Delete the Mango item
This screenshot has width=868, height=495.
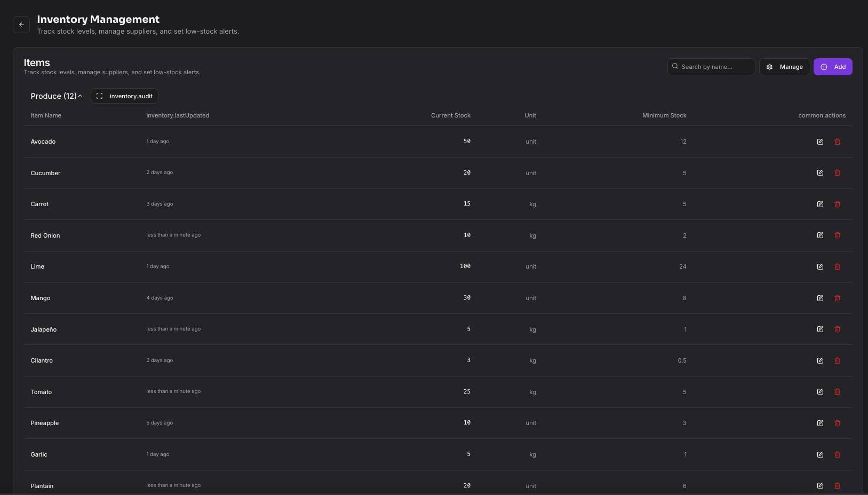coord(837,298)
